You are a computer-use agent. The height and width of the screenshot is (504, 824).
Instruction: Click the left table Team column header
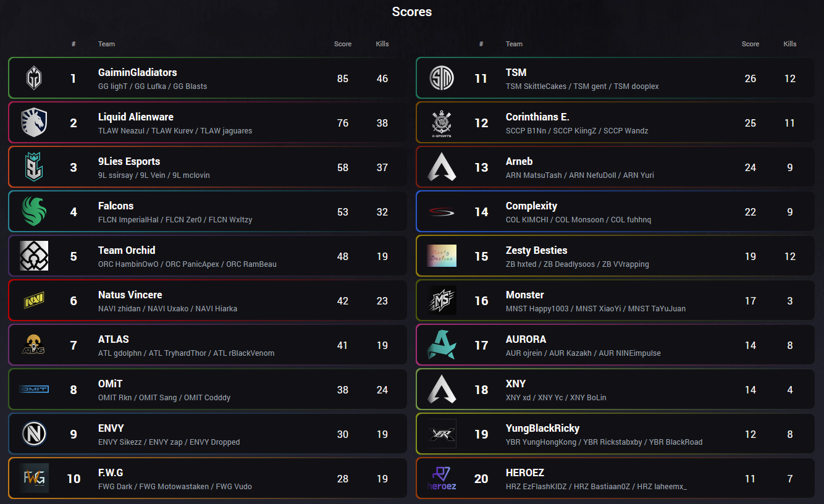(106, 44)
